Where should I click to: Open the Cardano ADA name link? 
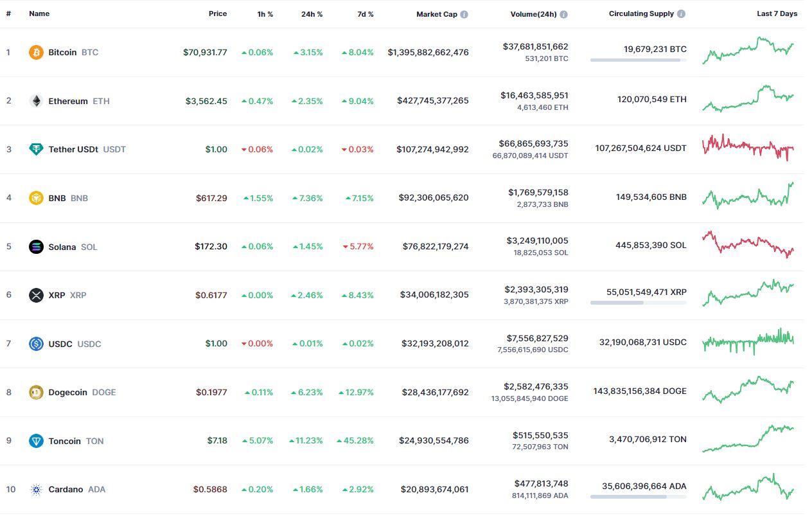pos(76,489)
